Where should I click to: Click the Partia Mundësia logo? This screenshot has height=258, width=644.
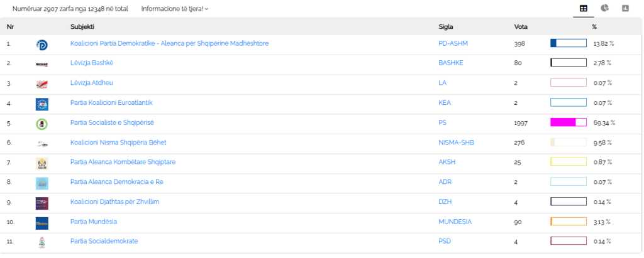coord(42,223)
